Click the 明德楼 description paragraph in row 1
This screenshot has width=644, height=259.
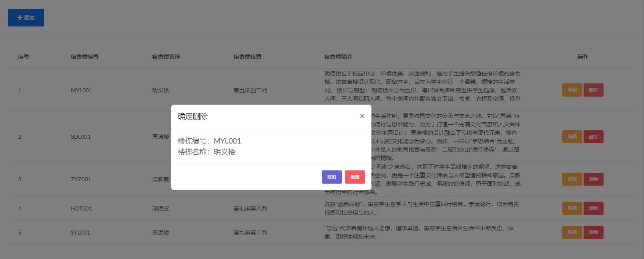coord(422,86)
